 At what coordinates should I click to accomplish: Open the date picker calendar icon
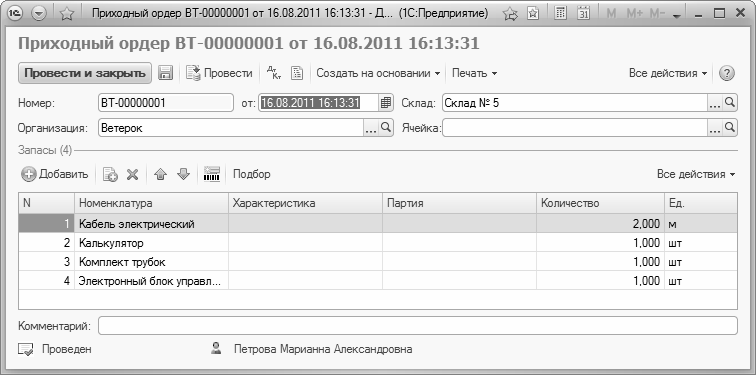(x=386, y=103)
